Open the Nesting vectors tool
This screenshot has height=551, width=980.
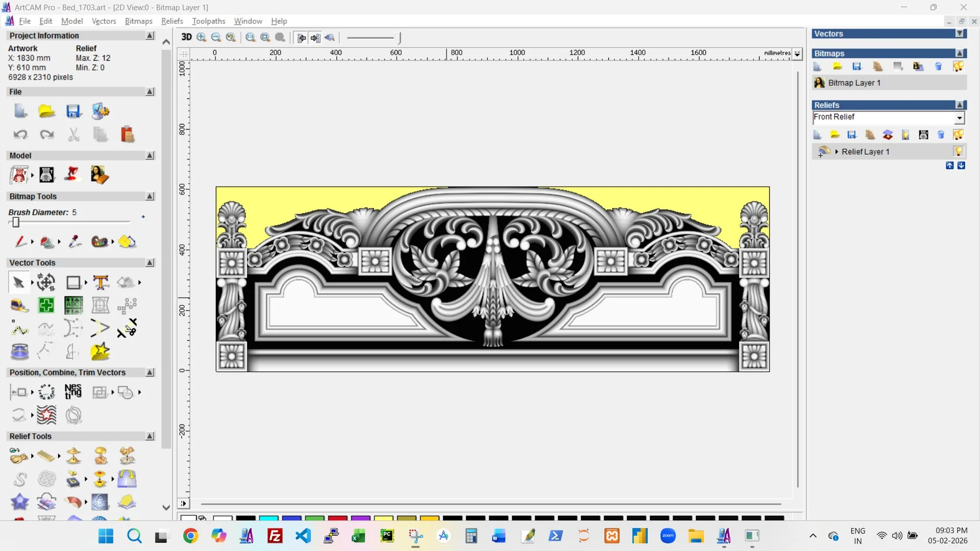point(73,392)
